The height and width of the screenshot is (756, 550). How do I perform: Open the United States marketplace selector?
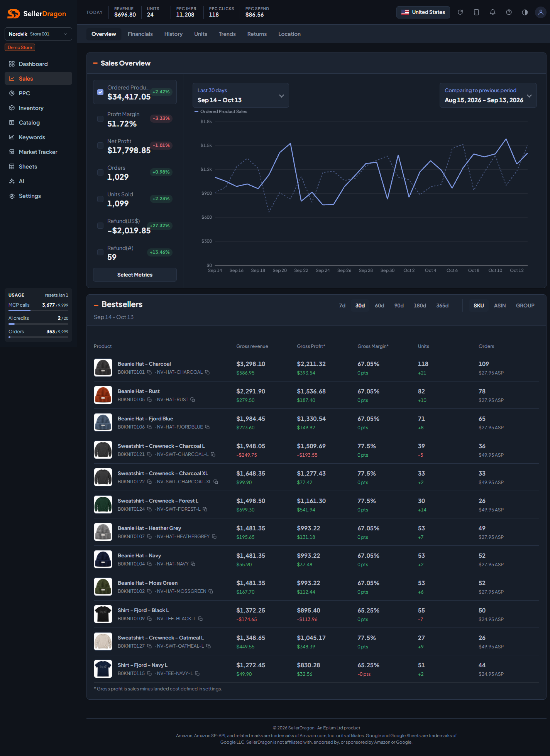click(x=423, y=12)
